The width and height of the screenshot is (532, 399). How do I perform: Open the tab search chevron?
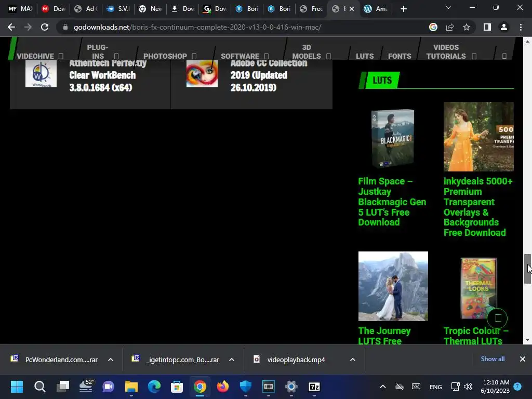(x=448, y=7)
